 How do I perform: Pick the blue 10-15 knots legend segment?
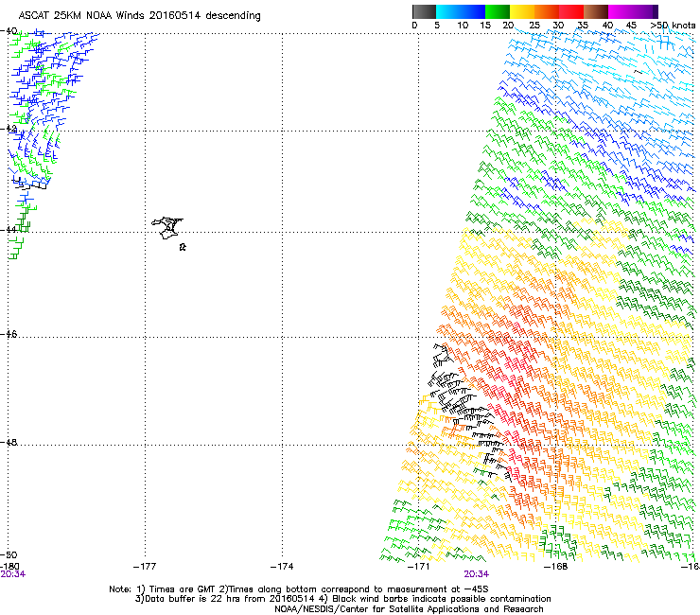(x=473, y=11)
